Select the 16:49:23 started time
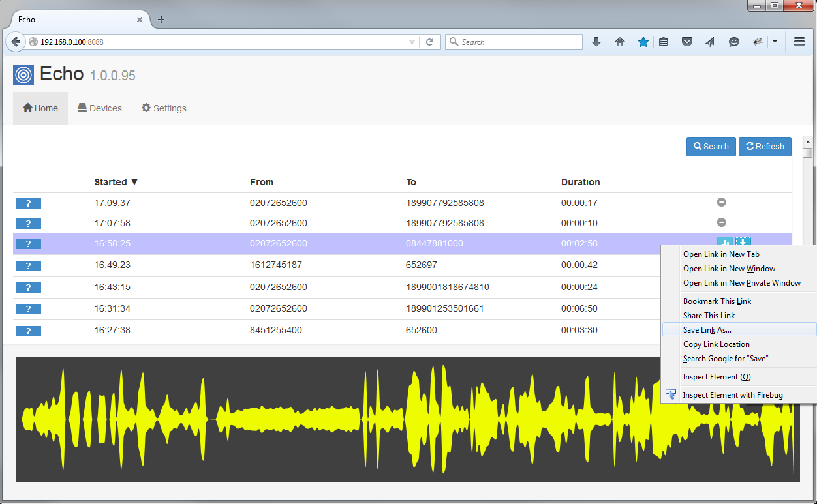 [112, 265]
